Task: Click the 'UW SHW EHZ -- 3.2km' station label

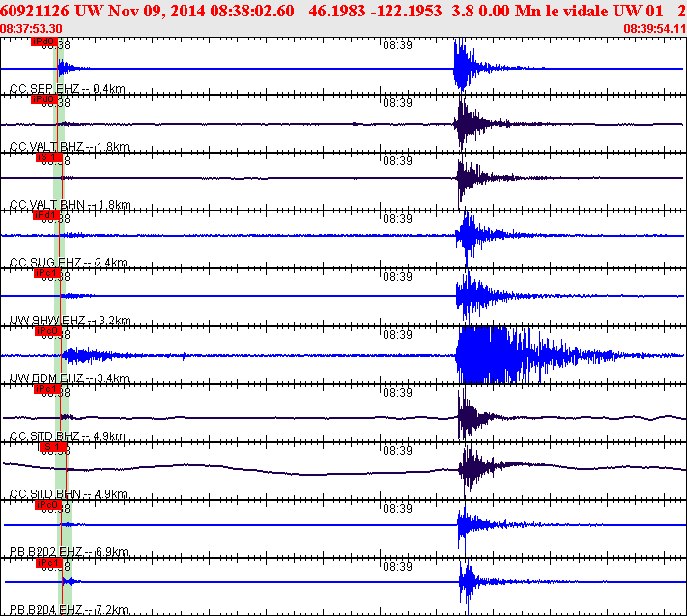Action: (71, 320)
